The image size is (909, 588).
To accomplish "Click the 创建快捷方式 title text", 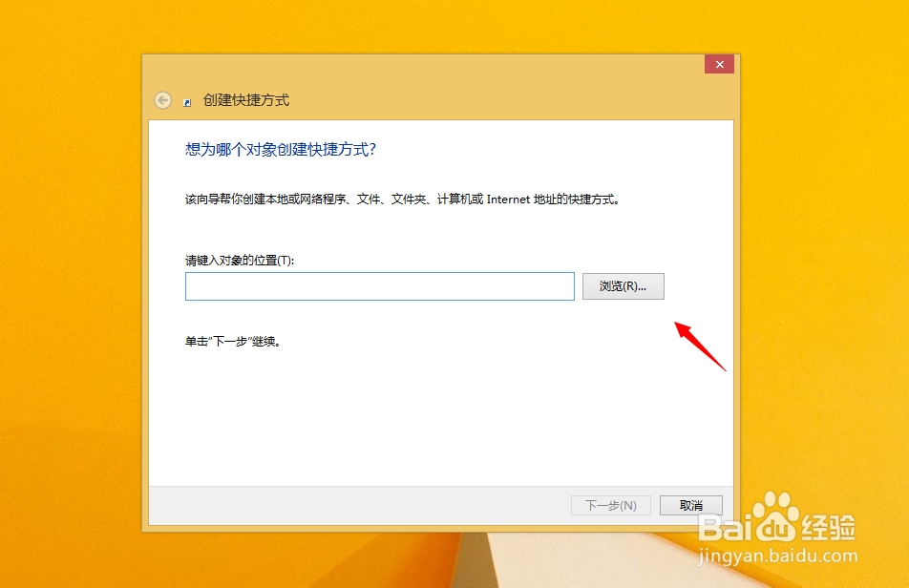I will pyautogui.click(x=243, y=99).
